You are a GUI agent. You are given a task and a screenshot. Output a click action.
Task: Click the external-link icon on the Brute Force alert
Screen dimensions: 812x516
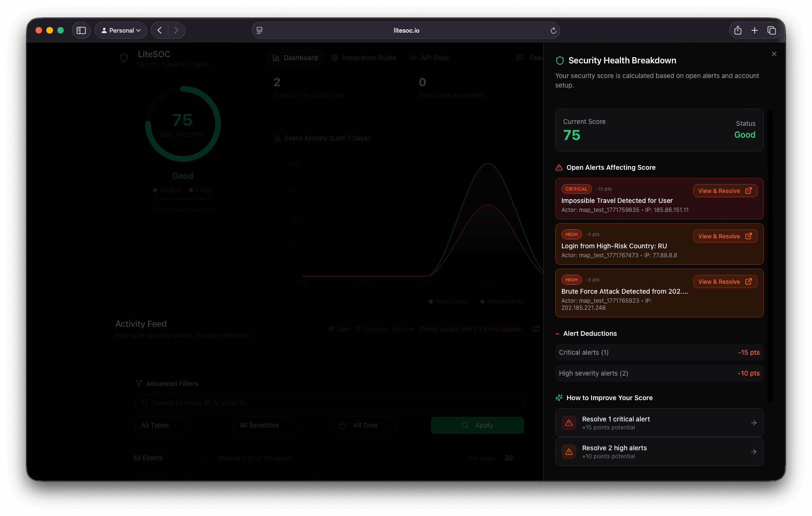click(x=749, y=281)
